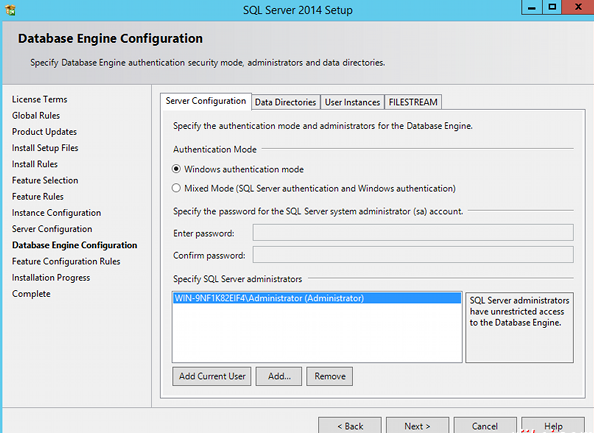This screenshot has width=594, height=433.
Task: Click the Add Current User button
Action: [x=212, y=376]
